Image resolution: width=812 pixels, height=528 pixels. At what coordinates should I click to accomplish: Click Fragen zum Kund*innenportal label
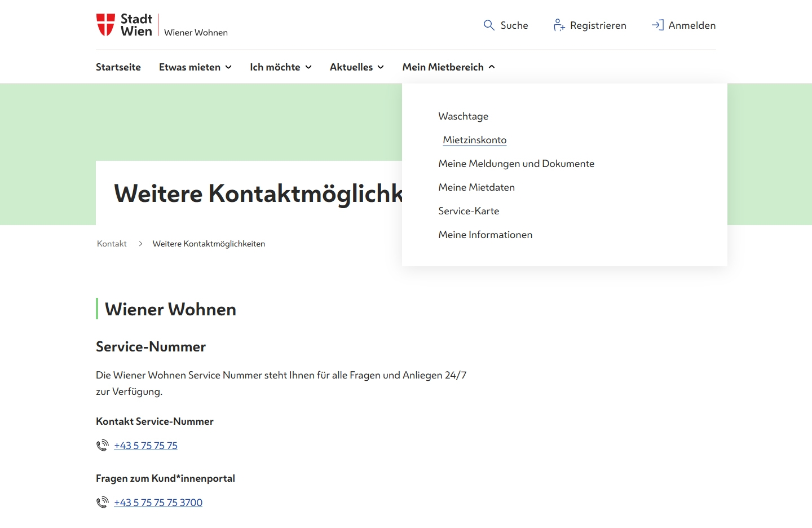165,478
